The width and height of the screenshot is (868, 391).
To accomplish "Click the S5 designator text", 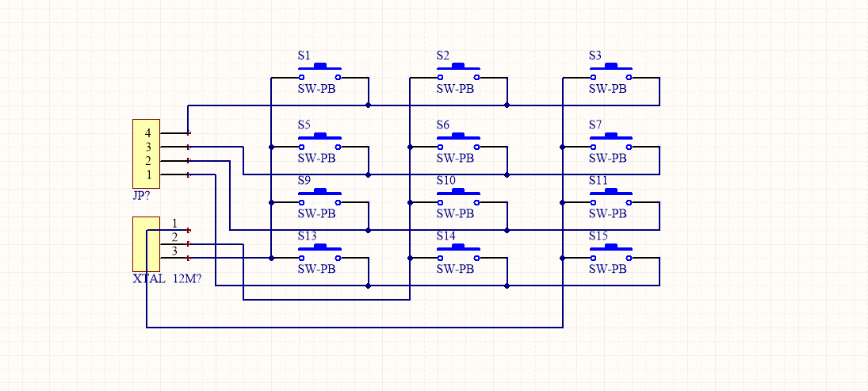I will click(x=304, y=125).
